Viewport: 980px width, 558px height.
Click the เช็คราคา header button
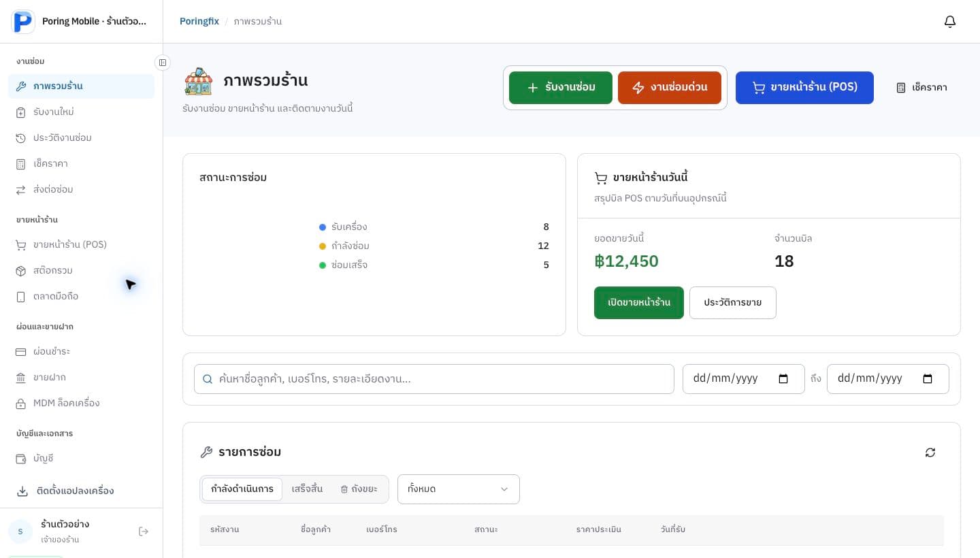(921, 88)
